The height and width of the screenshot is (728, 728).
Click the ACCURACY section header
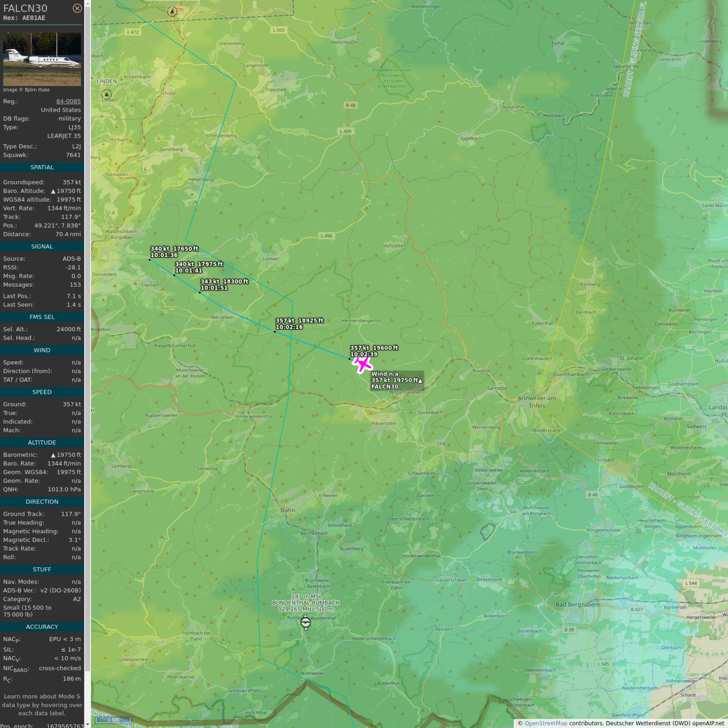tap(42, 627)
